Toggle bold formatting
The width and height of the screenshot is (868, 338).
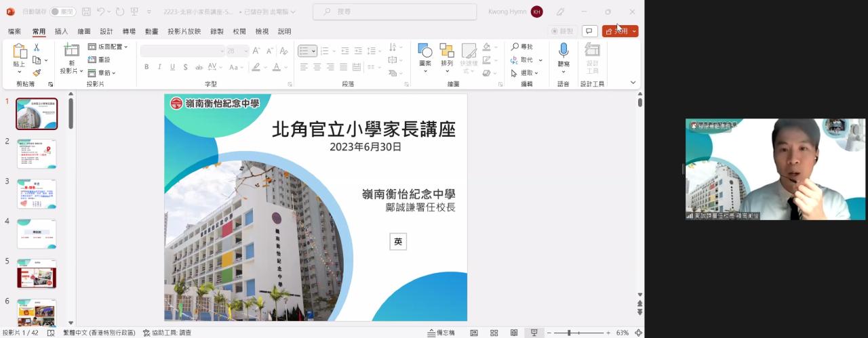pyautogui.click(x=146, y=67)
